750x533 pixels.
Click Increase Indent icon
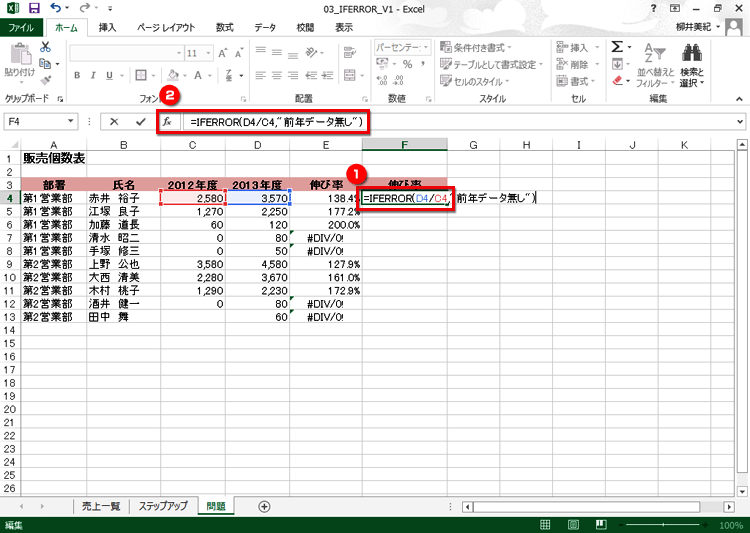pyautogui.click(x=328, y=75)
